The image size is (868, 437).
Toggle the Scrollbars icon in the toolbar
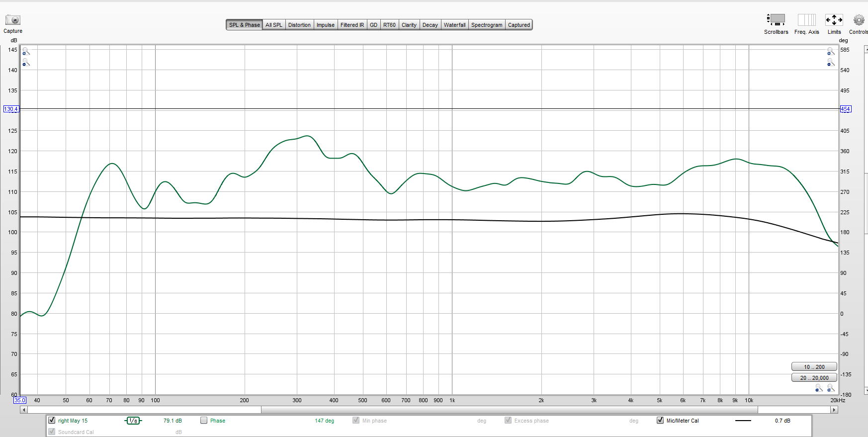(x=776, y=20)
